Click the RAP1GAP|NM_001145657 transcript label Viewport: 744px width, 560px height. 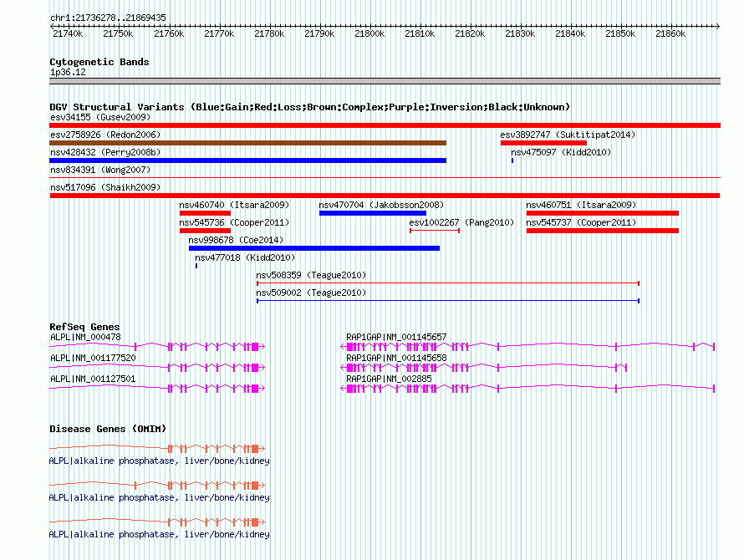click(396, 337)
